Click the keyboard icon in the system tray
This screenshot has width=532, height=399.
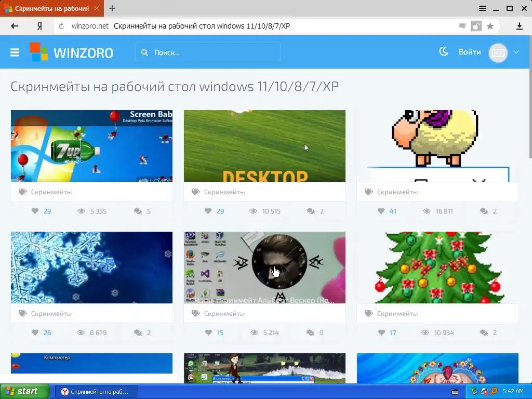(455, 392)
